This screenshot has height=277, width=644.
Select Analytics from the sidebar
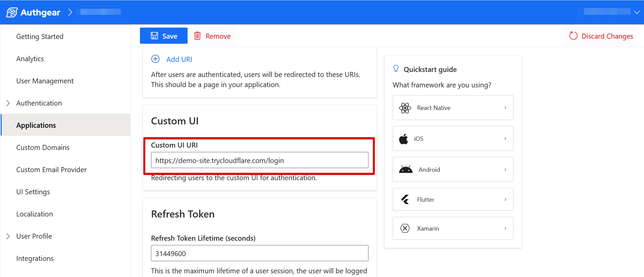30,59
